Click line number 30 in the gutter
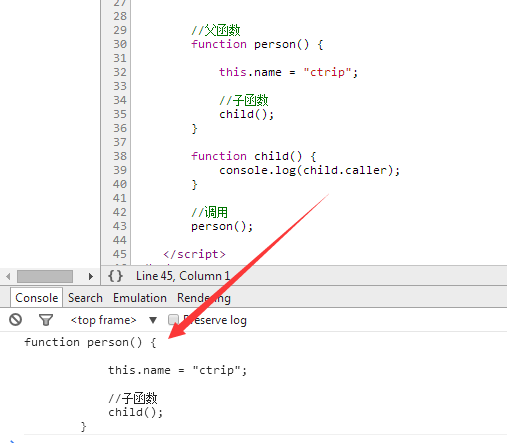 click(120, 44)
